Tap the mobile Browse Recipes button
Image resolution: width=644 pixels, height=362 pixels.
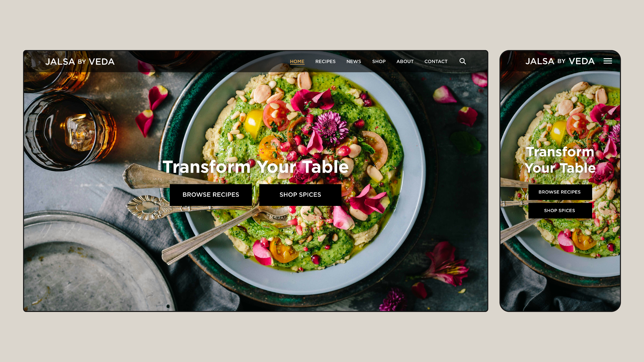click(560, 192)
